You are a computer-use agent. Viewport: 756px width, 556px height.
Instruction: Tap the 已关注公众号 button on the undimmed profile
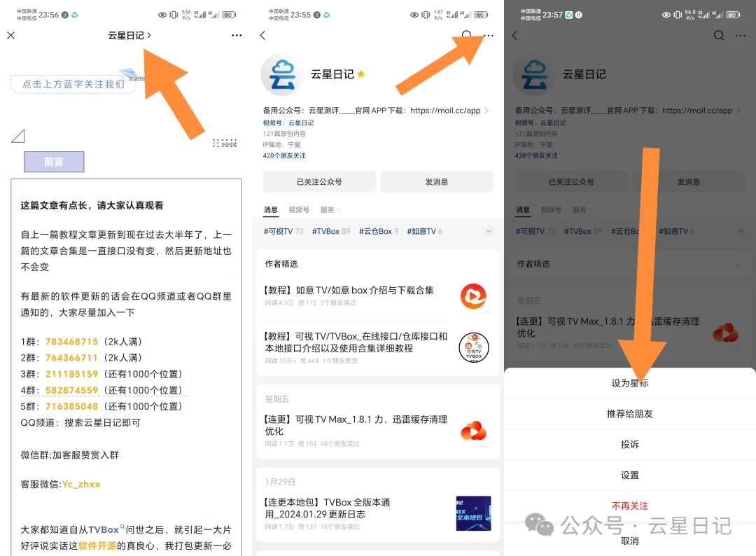point(319,182)
